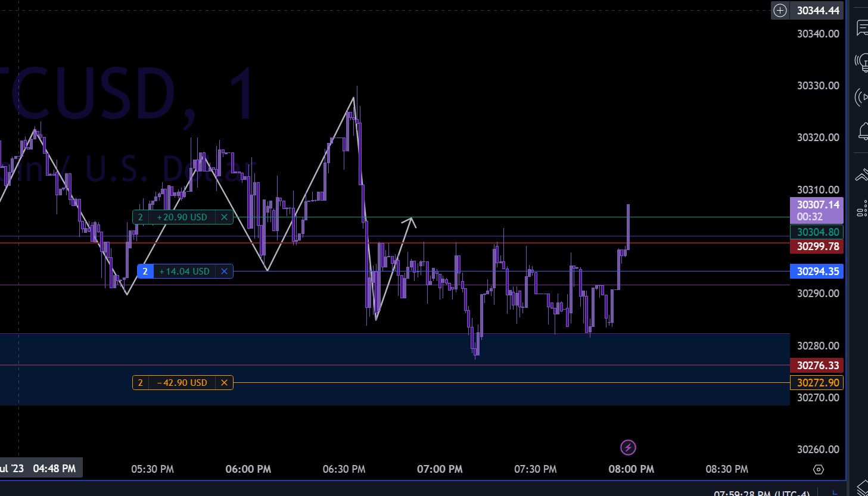
Task: Click the 30260.00 price scale label
Action: pyautogui.click(x=818, y=450)
